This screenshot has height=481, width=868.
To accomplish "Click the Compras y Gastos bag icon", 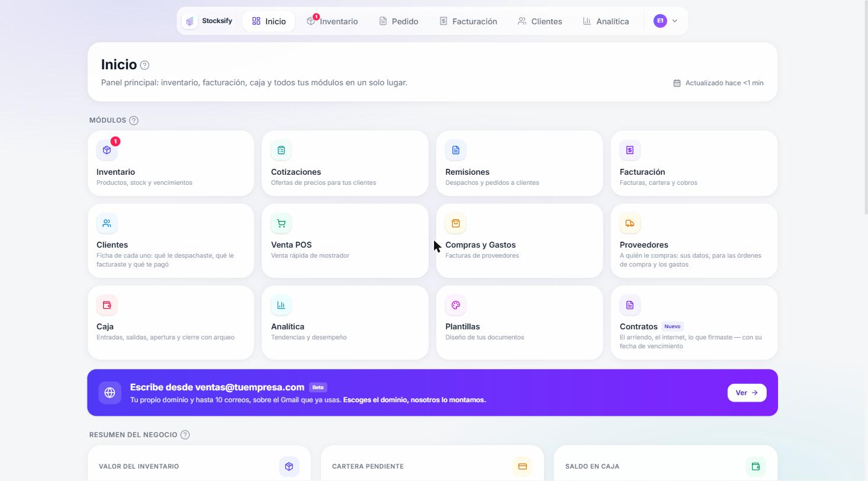I will tap(455, 223).
